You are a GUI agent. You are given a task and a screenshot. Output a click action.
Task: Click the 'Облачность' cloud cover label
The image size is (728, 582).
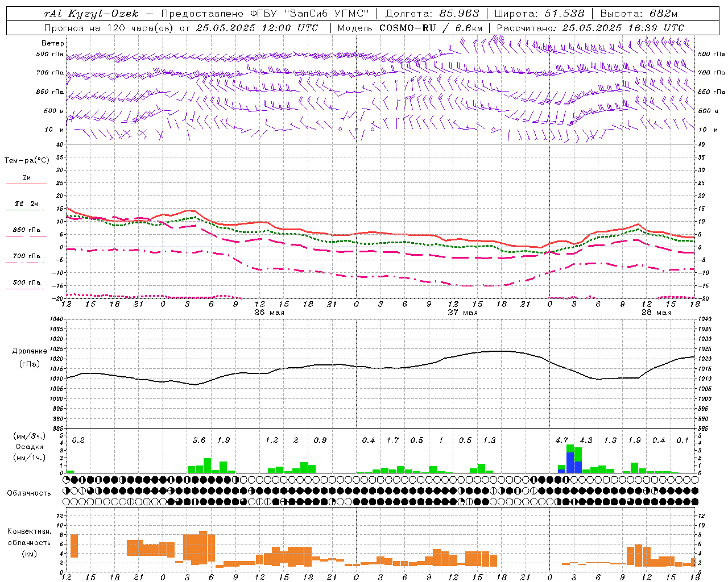[29, 493]
